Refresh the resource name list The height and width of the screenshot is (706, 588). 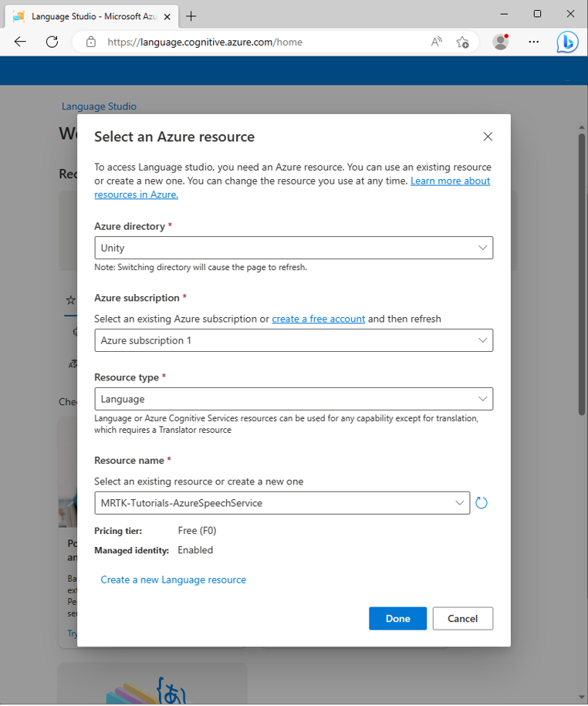click(x=482, y=503)
